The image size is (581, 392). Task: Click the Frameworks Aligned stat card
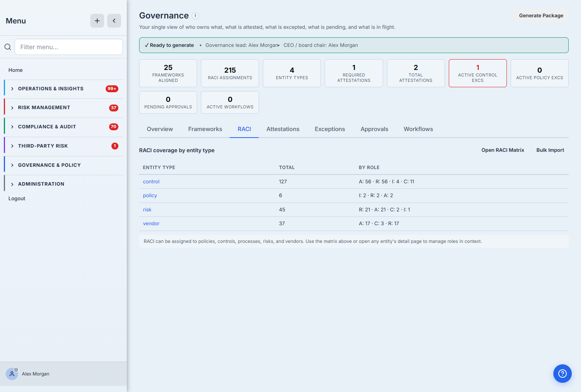168,73
